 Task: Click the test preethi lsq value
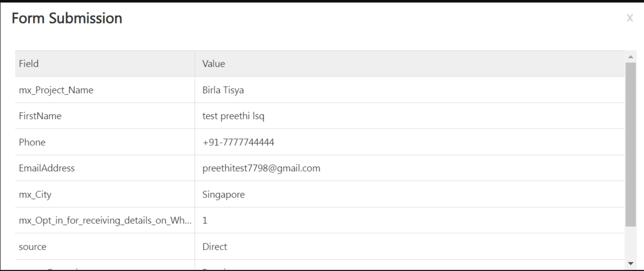click(x=233, y=116)
